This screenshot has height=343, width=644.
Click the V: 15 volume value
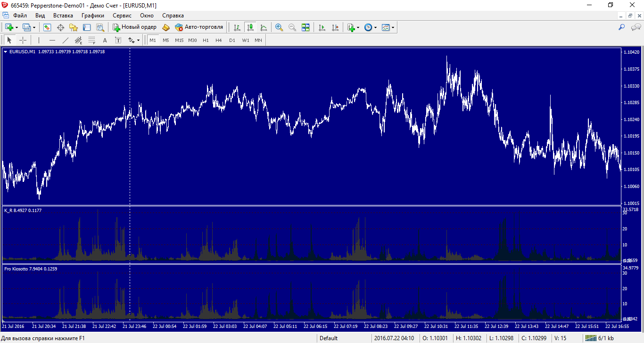coord(560,338)
